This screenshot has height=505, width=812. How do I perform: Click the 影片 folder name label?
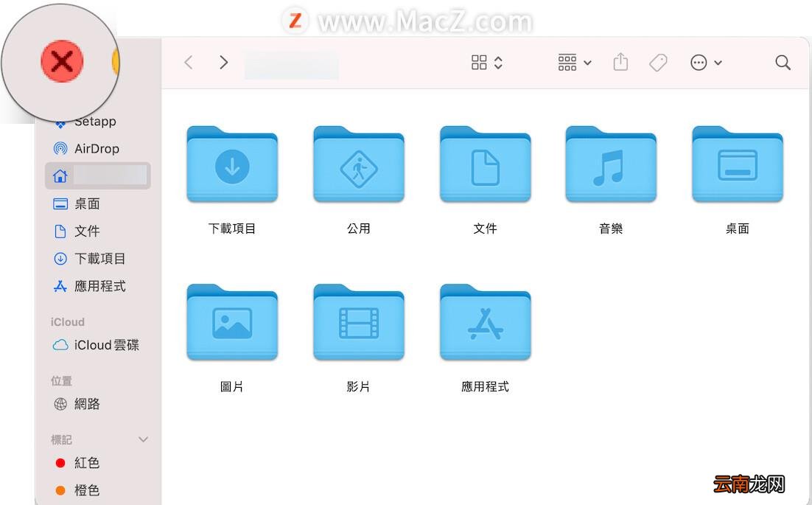pos(358,386)
